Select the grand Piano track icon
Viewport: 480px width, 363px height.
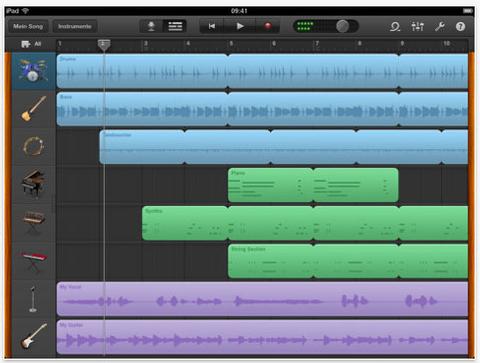tap(33, 184)
